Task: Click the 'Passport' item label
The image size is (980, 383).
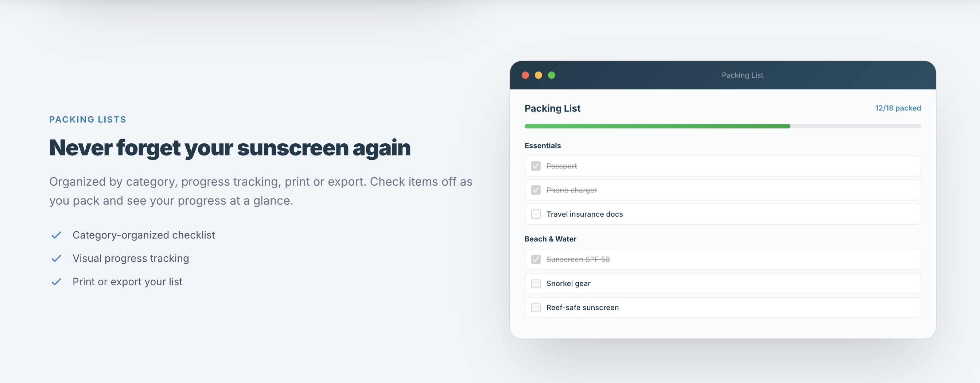Action: (x=561, y=166)
